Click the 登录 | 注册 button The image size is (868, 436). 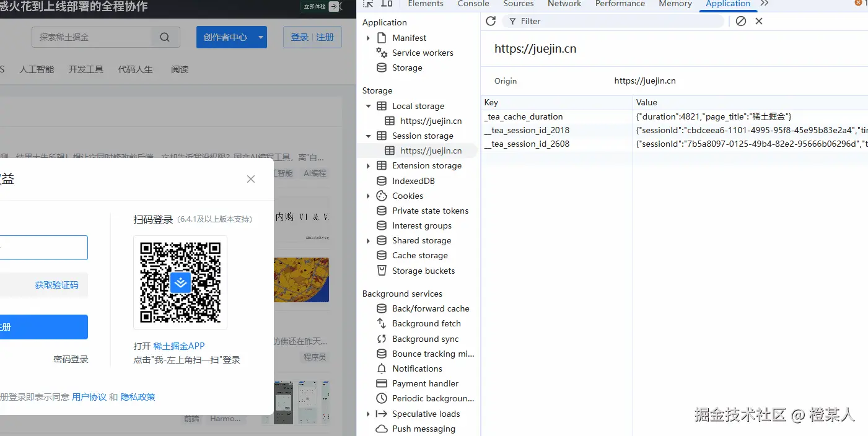click(312, 37)
